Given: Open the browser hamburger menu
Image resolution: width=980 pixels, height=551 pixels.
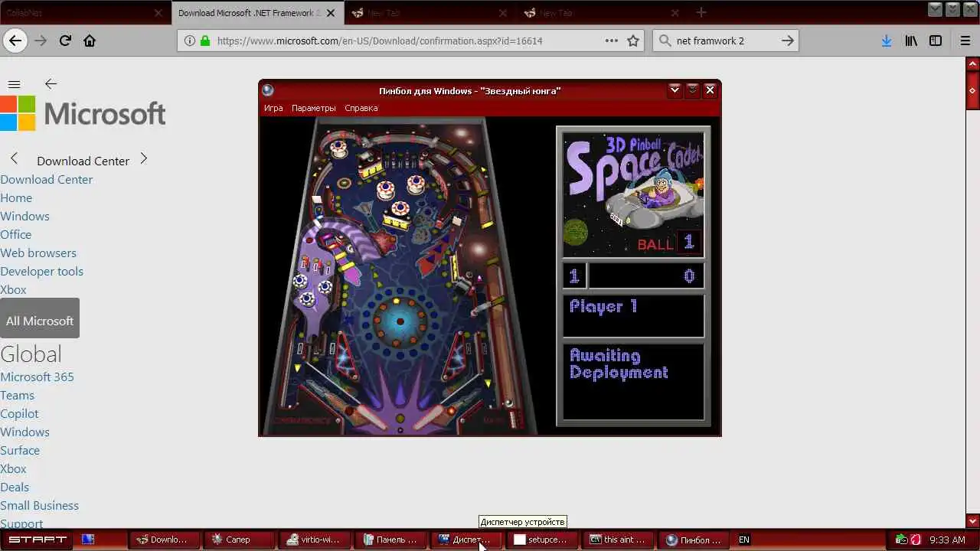Looking at the screenshot, I should click(965, 41).
